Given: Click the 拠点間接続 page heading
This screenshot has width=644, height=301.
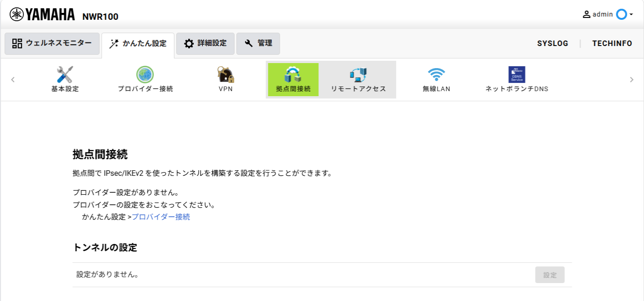Looking at the screenshot, I should pos(100,154).
